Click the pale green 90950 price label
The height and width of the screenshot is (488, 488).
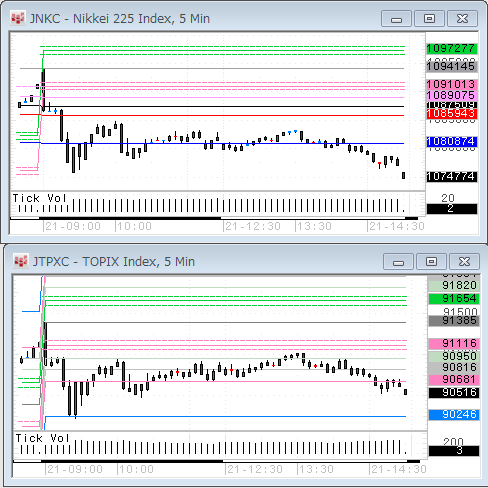click(454, 356)
